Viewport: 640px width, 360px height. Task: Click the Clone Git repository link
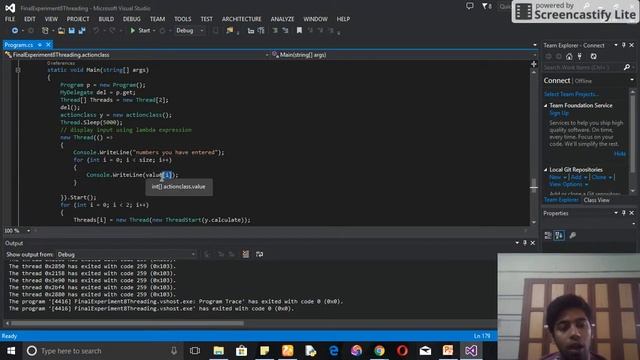click(599, 177)
